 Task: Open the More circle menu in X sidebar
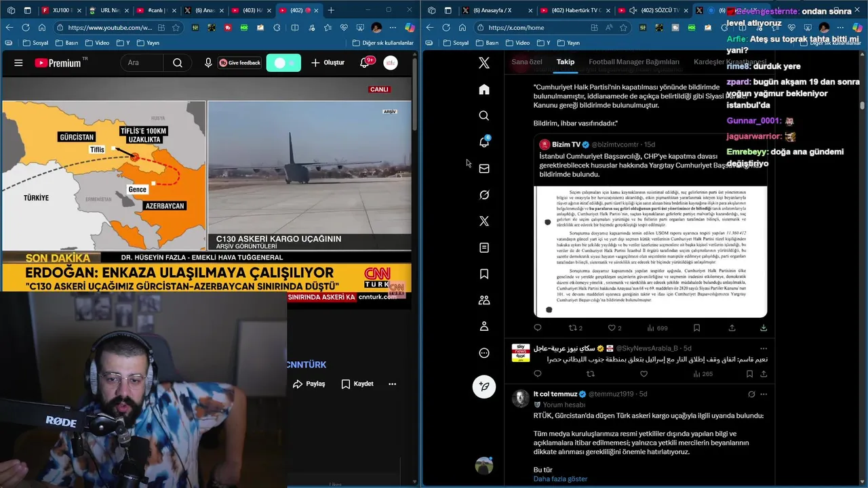tap(484, 352)
